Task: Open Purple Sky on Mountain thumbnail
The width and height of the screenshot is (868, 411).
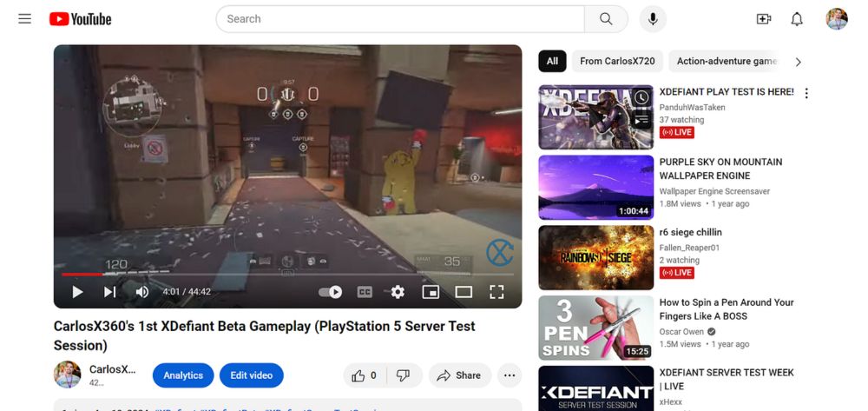Action: coord(595,187)
